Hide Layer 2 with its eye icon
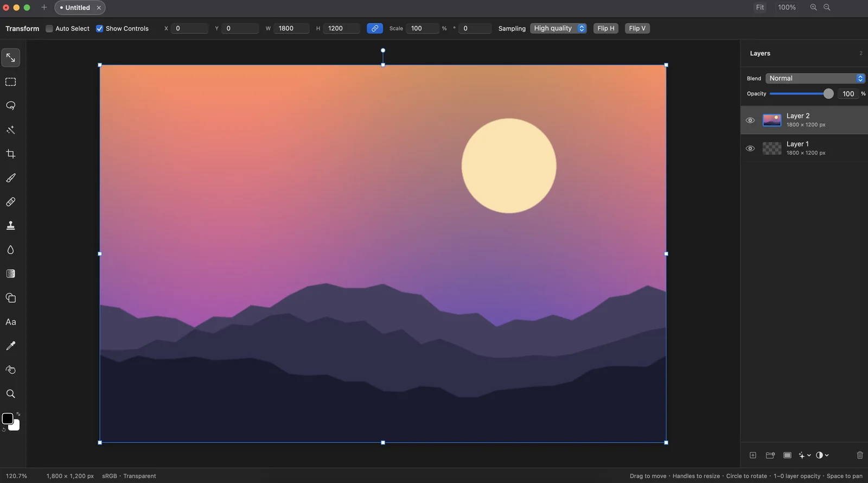Image resolution: width=868 pixels, height=483 pixels. pos(750,120)
